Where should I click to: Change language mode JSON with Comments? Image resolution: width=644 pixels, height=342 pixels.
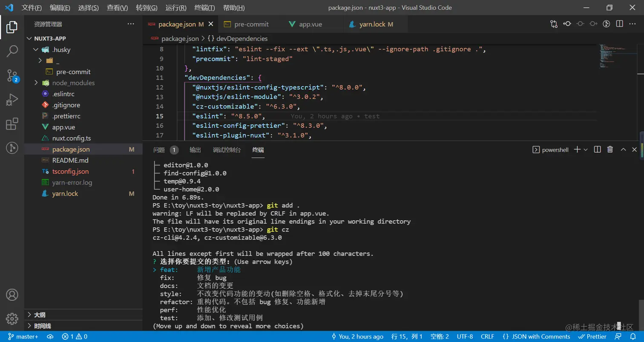[536, 336]
